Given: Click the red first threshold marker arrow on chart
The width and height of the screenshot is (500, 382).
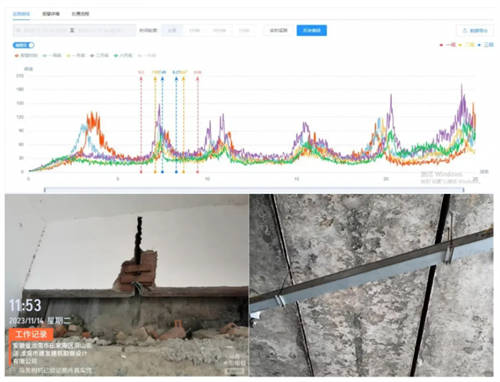Looking at the screenshot, I should 141,79.
